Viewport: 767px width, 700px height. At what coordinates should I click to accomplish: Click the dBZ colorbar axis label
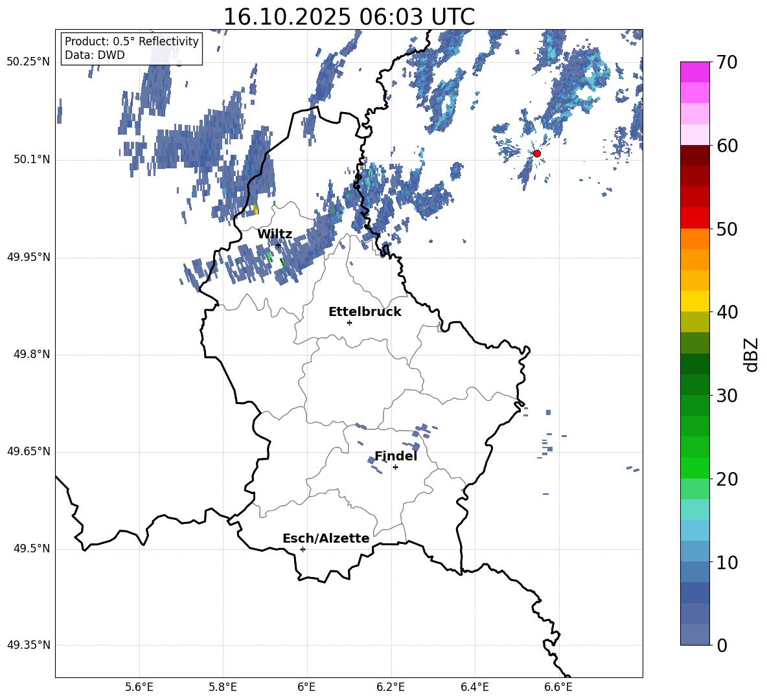(751, 354)
